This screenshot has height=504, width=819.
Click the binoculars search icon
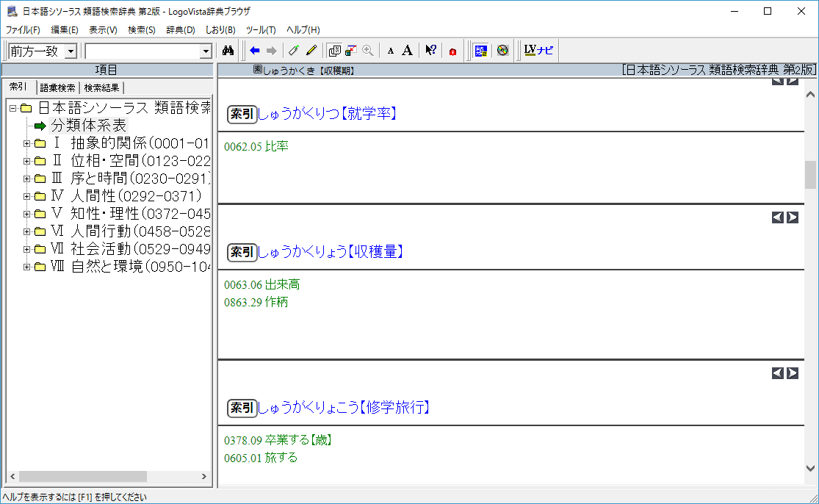coord(228,51)
